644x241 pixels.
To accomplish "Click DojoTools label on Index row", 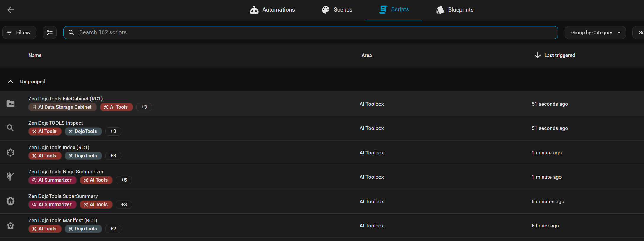I will point(83,156).
